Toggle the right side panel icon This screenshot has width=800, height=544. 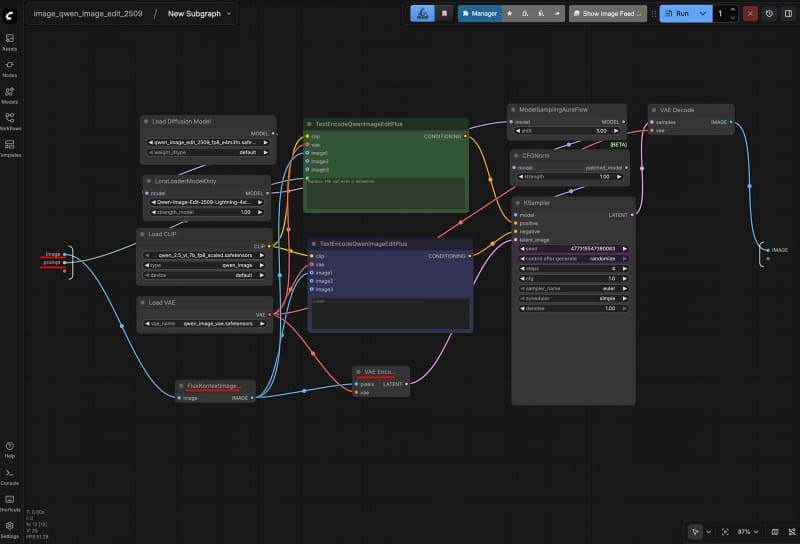point(788,14)
